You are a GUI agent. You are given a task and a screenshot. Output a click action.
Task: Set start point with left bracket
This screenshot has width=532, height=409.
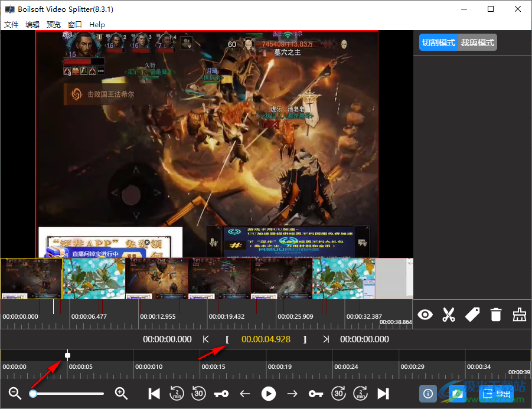pos(227,339)
